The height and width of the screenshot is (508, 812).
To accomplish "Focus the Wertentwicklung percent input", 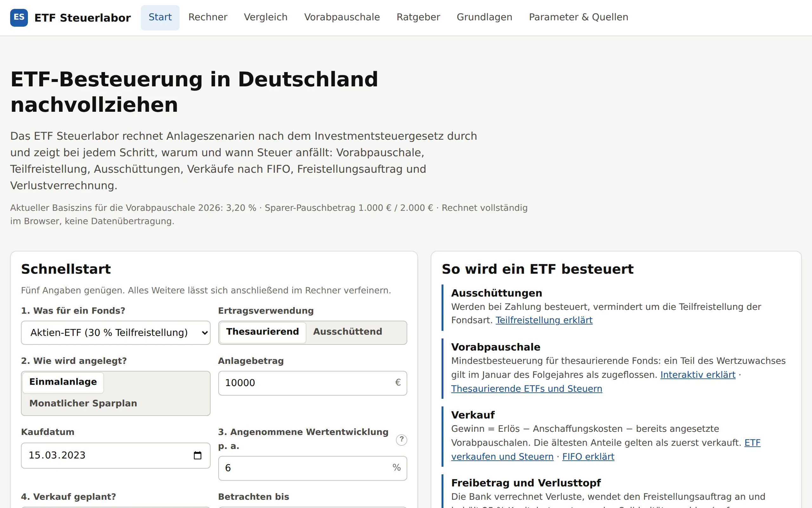I will (x=312, y=468).
